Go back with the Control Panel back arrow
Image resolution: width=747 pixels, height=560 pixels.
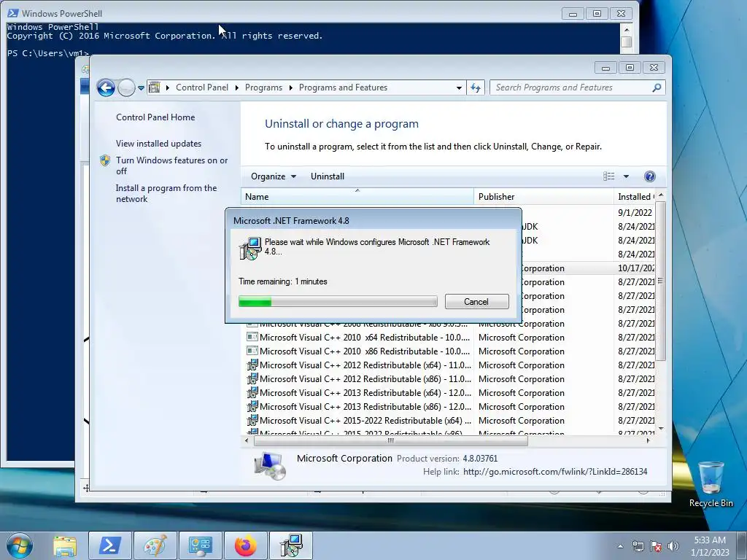tap(106, 87)
